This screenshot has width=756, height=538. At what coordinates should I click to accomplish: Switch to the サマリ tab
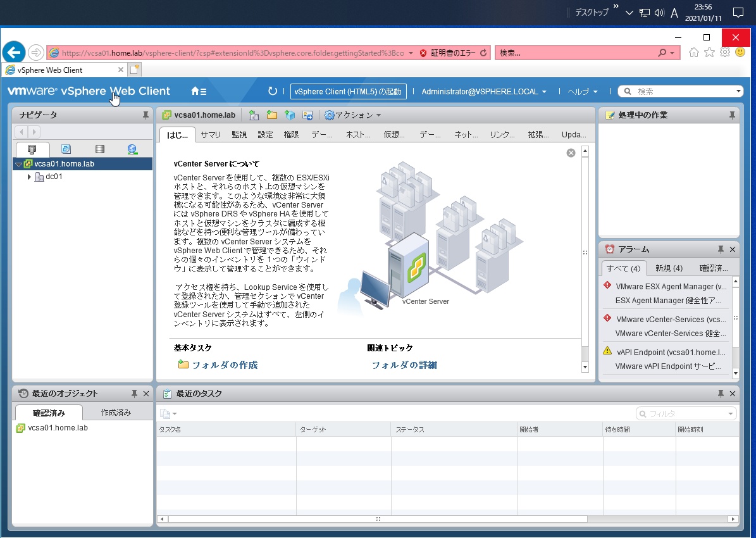click(x=211, y=135)
